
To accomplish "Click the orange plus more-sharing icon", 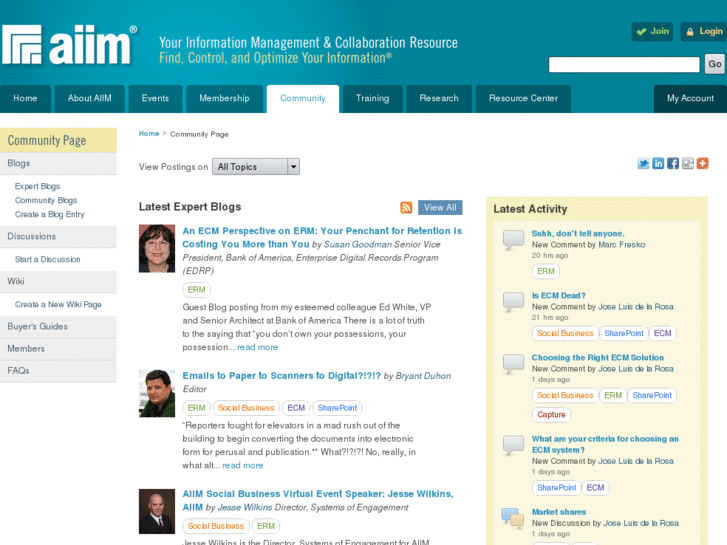I will click(x=702, y=163).
